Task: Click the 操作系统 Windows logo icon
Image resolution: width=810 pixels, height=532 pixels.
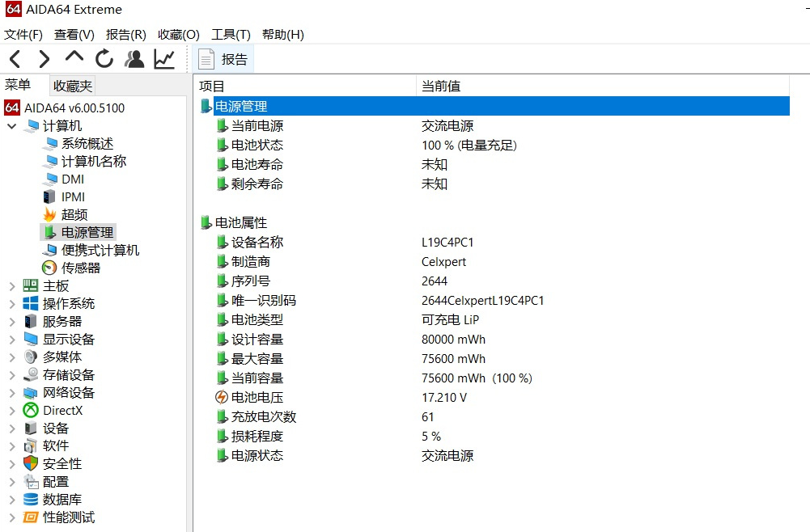Action: (31, 303)
